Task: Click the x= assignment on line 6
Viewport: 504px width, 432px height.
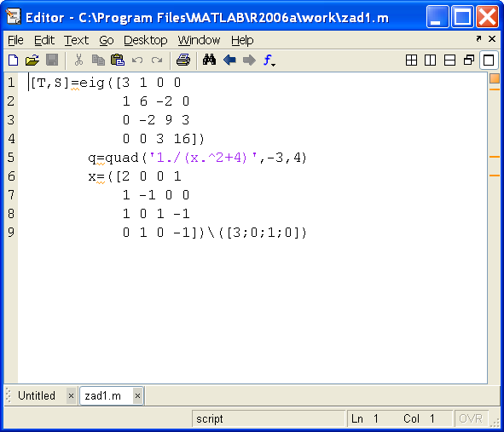Action: point(96,177)
